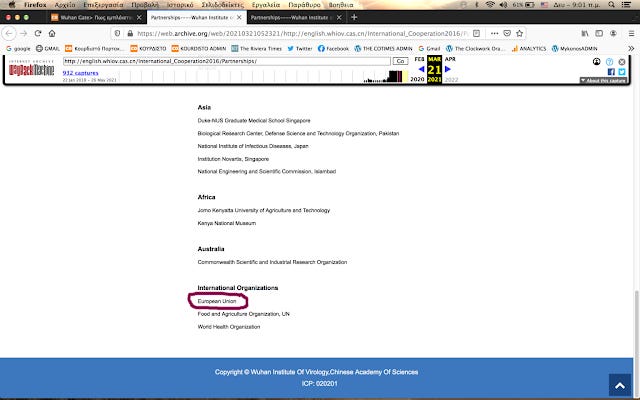Expand About this capture dropdown
Screen dimensions: 640x400
603,80
